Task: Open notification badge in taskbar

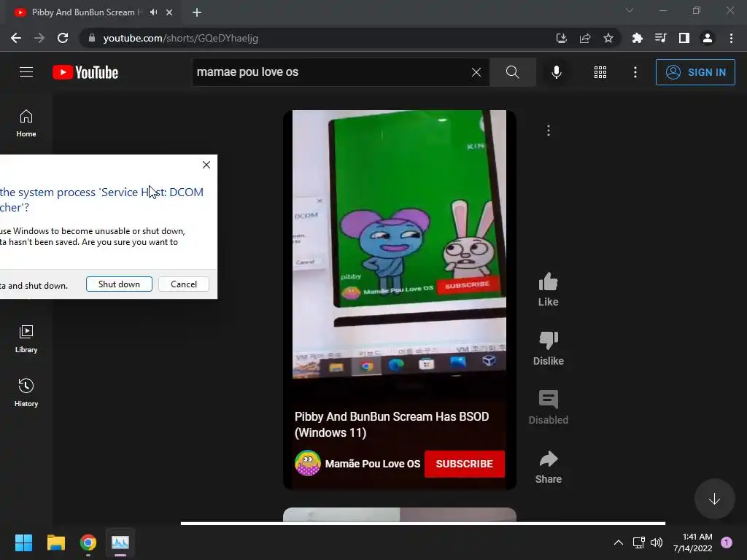Action: [727, 542]
